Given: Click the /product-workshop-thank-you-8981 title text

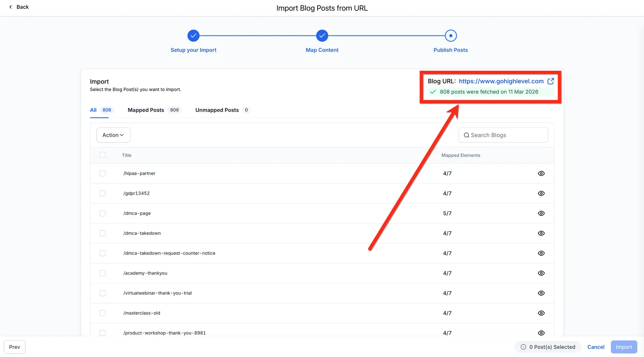Looking at the screenshot, I should (x=165, y=333).
